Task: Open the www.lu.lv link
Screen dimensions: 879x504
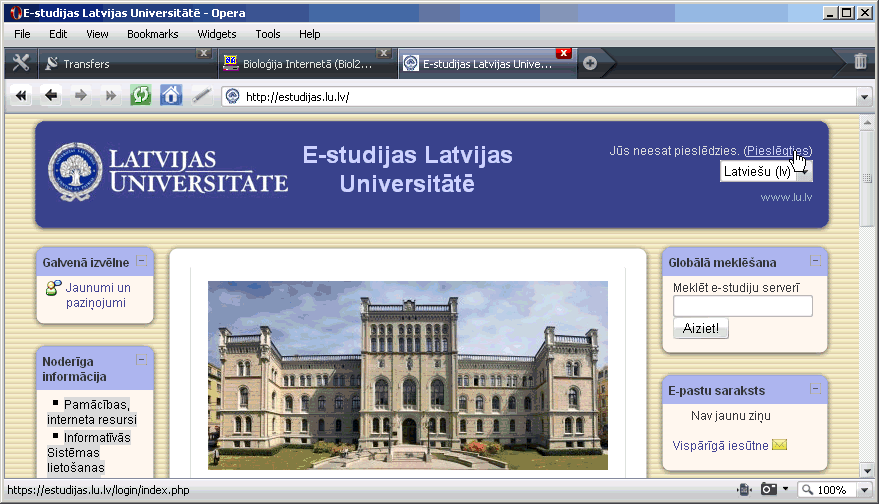Action: click(786, 197)
